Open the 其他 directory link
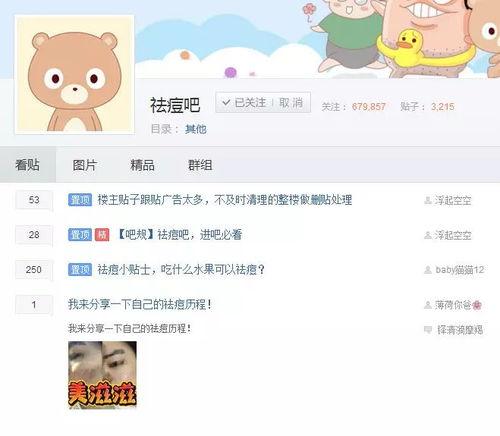500x436 pixels. (x=196, y=129)
